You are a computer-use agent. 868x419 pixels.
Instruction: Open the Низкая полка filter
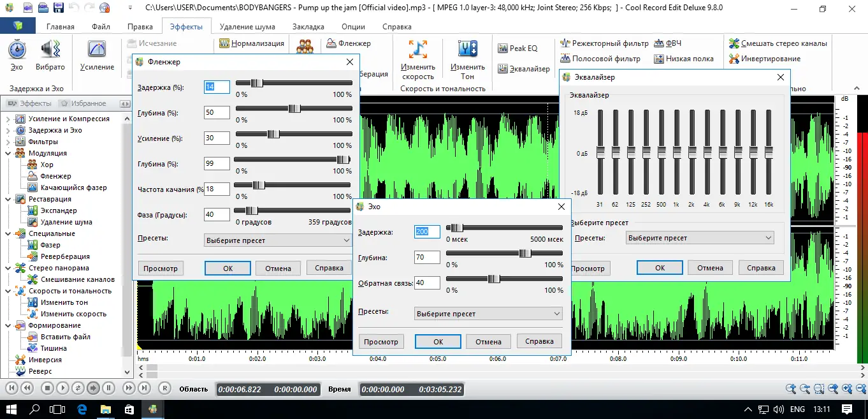pyautogui.click(x=684, y=59)
